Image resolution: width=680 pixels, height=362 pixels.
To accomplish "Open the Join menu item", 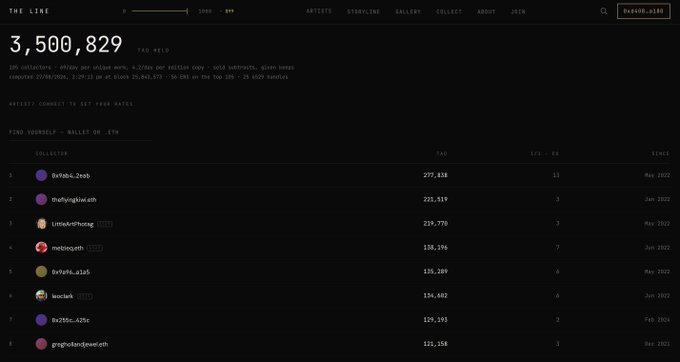I will tap(518, 12).
